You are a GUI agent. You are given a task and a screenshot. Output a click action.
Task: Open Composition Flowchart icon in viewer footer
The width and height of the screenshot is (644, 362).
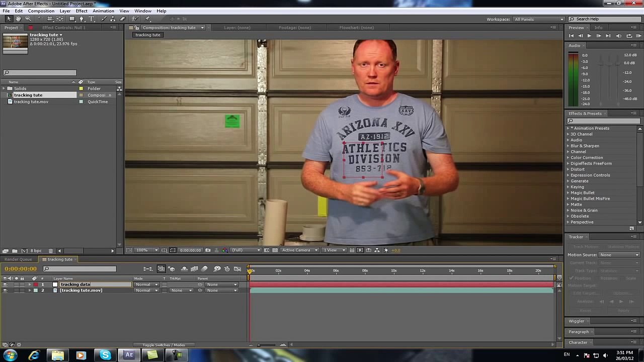(377, 250)
